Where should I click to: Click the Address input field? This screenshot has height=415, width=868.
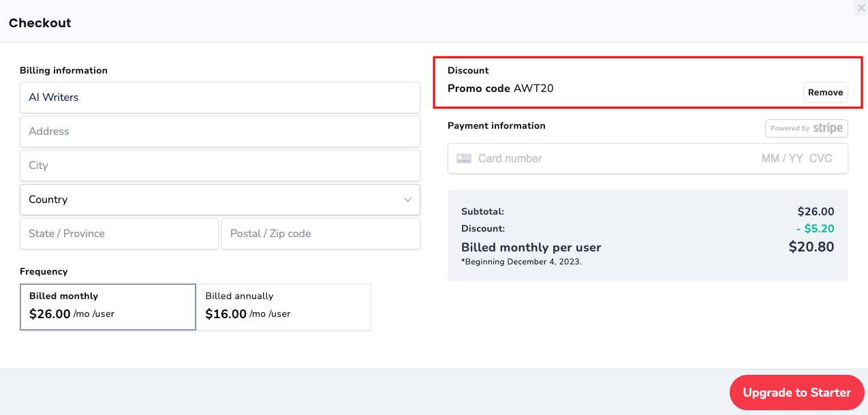[x=219, y=132]
